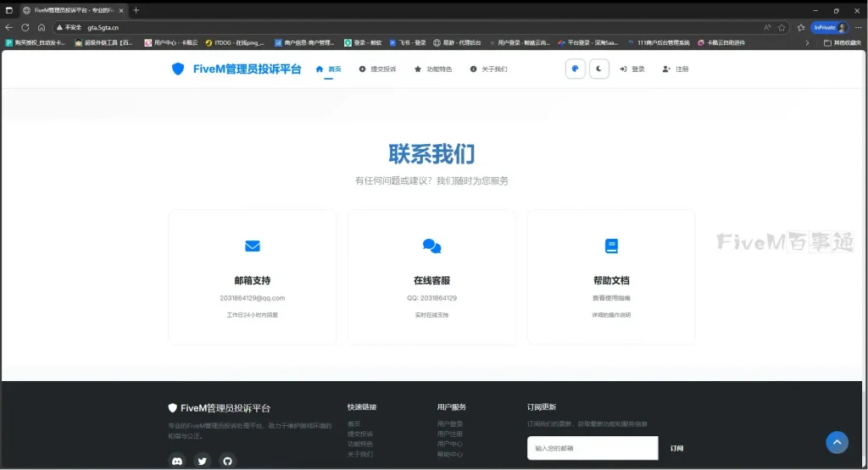868x470 pixels.
Task: Click the footer 帮助中心 link
Action: (x=450, y=455)
